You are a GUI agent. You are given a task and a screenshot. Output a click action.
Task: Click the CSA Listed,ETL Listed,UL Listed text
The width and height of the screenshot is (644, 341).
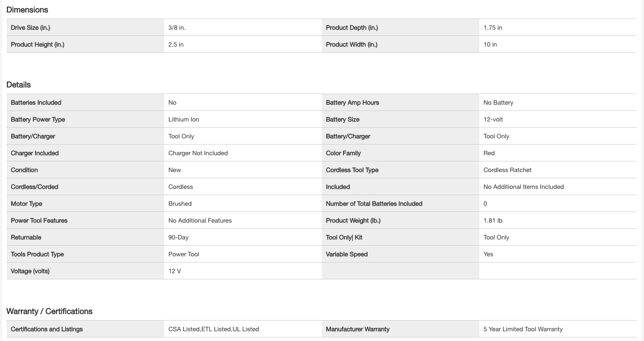(213, 329)
